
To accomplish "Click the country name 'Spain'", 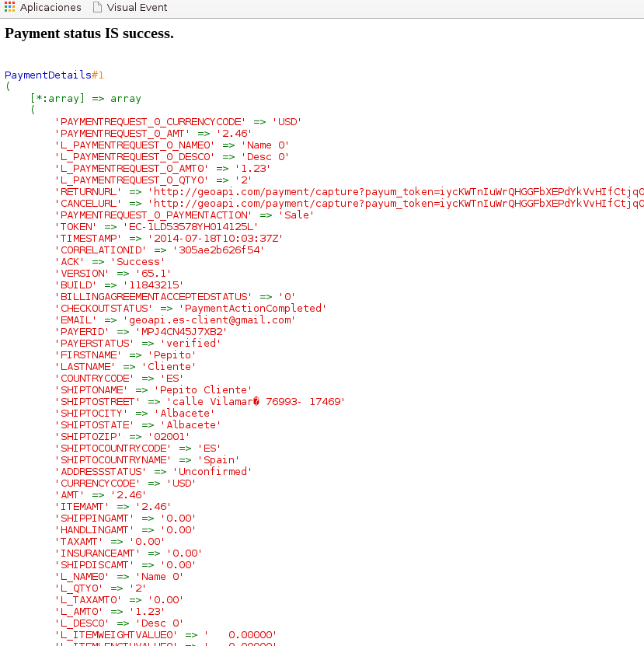I will 218,460.
